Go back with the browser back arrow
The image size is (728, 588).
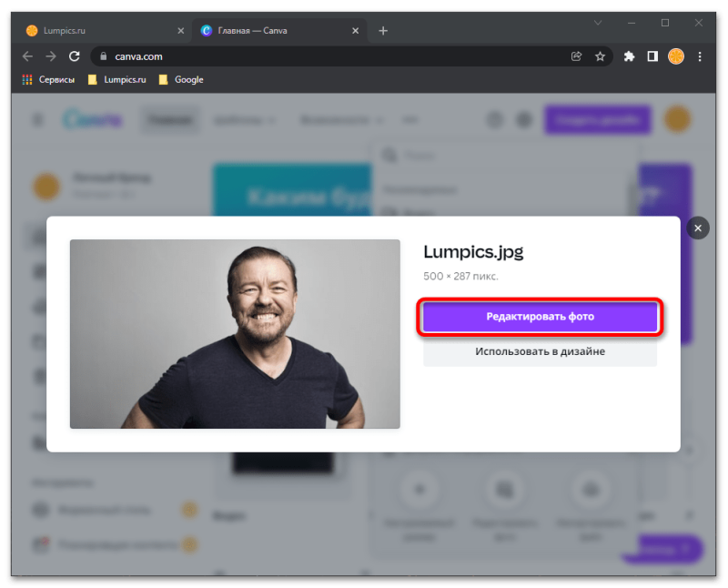point(27,56)
